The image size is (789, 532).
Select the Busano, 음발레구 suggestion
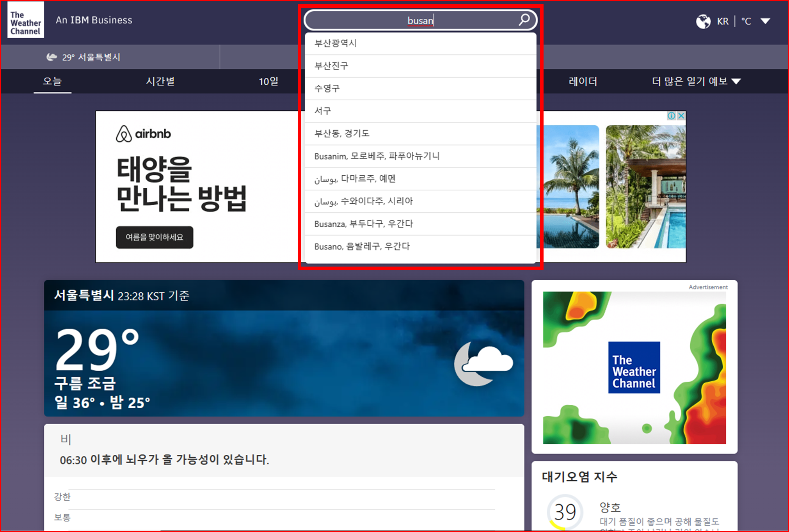tap(420, 247)
